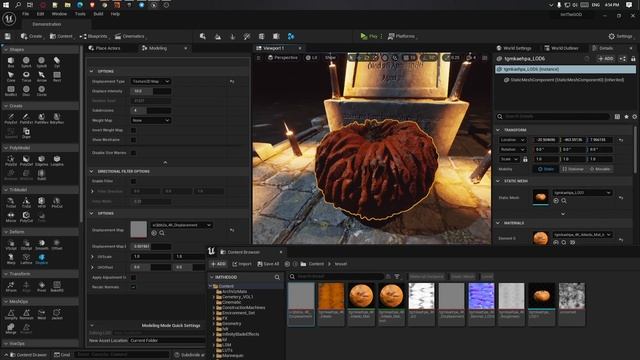Image resolution: width=640 pixels, height=360 pixels.
Task: Select the Simplify MeshOps tool
Action: click(11, 315)
